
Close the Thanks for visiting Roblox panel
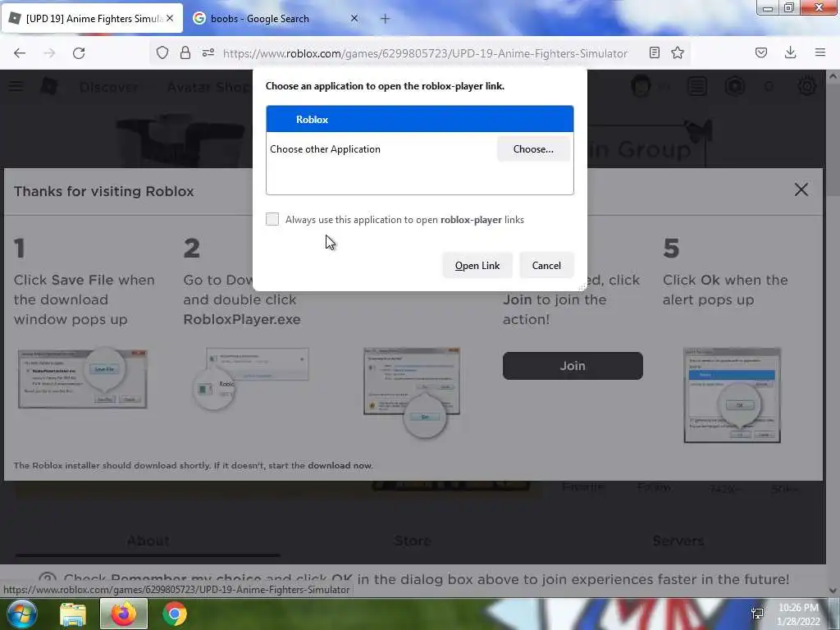coord(801,189)
